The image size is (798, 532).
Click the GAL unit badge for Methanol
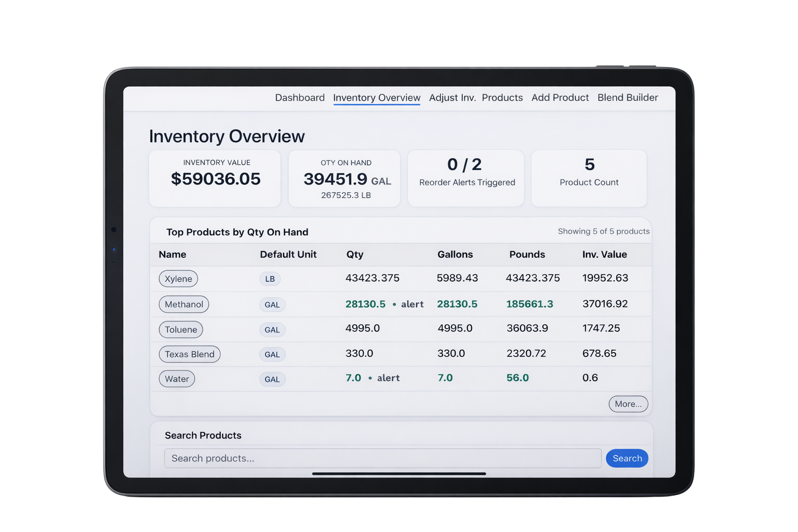272,304
